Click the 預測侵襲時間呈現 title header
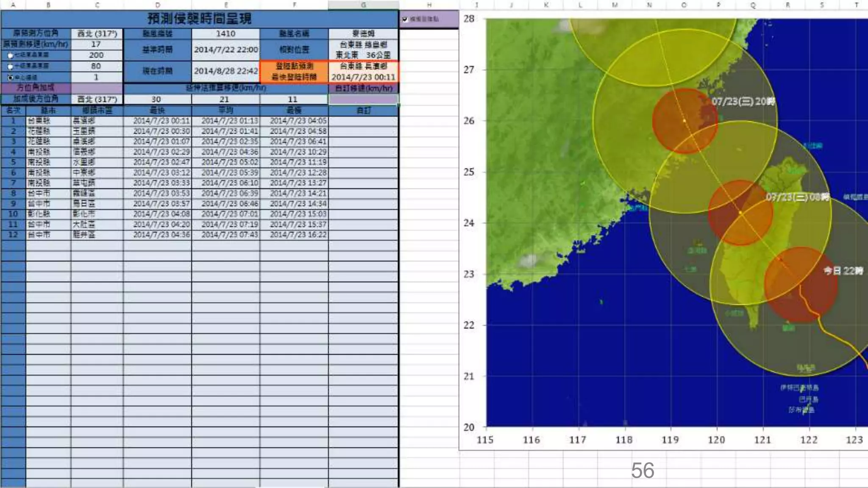Viewport: 868px width, 488px height. 199,19
